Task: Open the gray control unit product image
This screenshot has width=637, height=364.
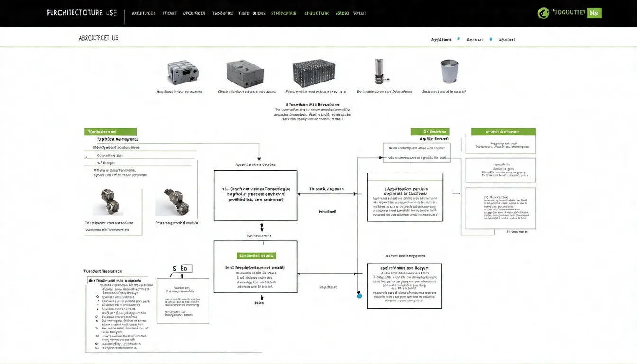Action: tap(182, 73)
